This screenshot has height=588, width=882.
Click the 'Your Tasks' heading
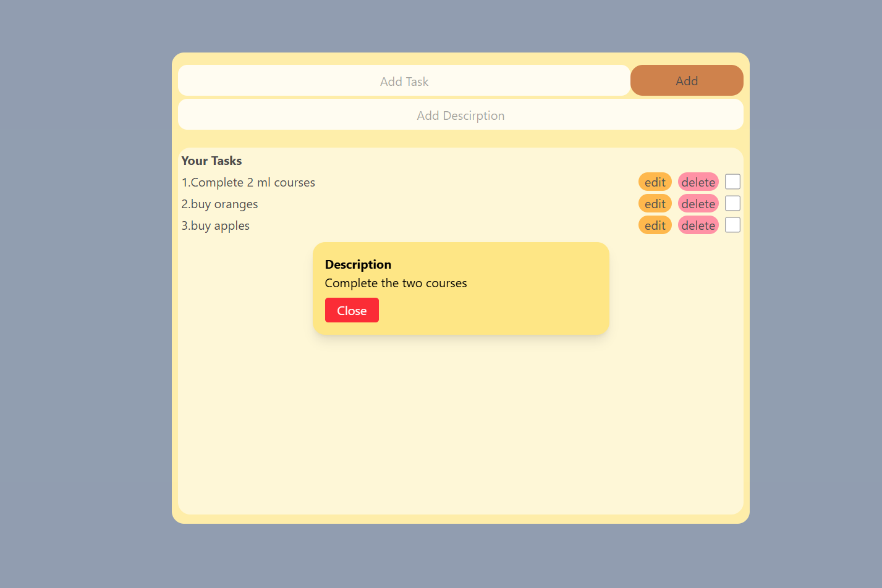pyautogui.click(x=211, y=161)
